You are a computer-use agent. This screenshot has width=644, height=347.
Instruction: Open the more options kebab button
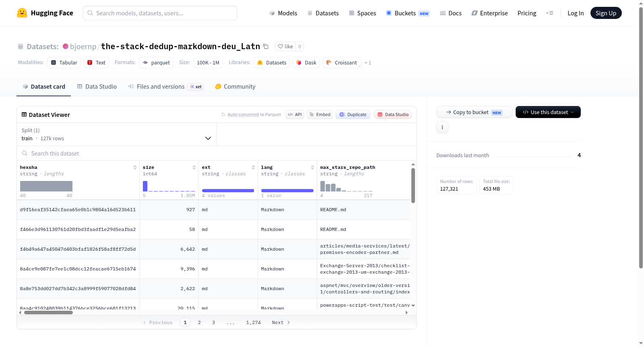[442, 127]
